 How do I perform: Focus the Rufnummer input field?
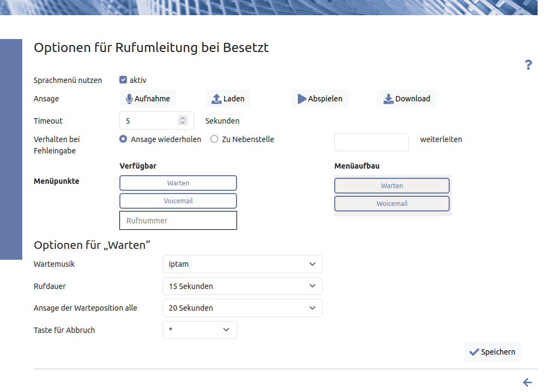(x=178, y=221)
